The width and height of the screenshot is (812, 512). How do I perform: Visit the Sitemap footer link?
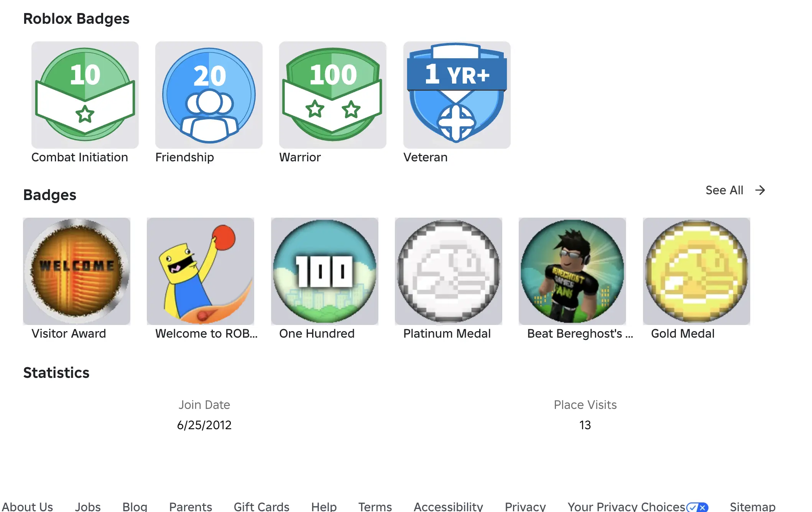point(752,507)
